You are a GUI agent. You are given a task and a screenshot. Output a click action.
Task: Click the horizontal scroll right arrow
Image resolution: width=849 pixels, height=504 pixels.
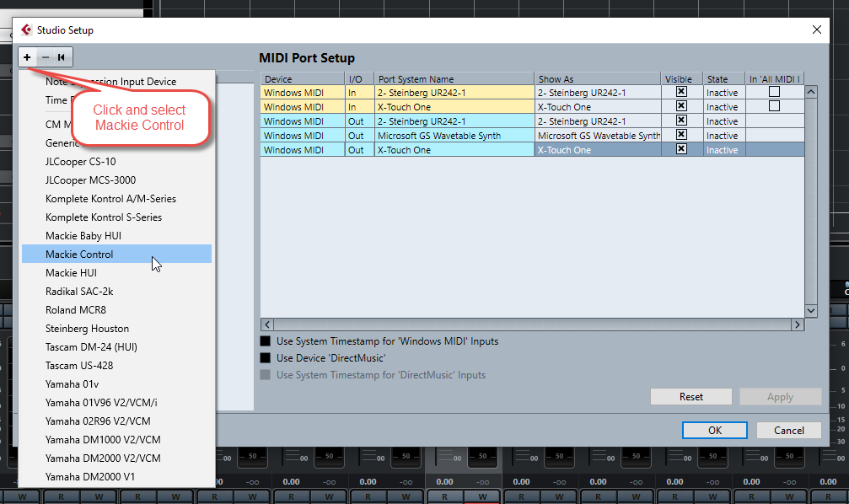798,324
